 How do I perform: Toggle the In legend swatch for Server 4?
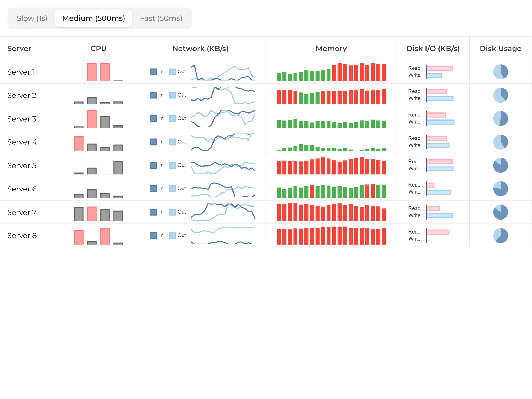154,142
